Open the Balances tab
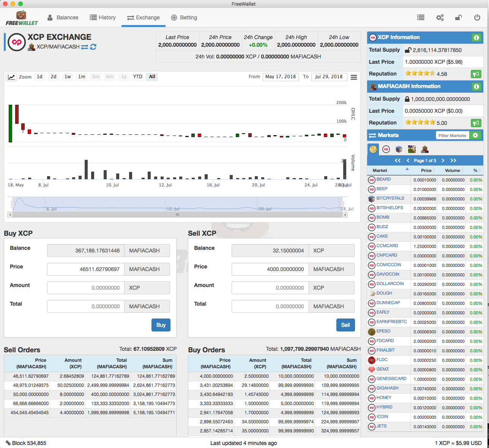This screenshot has height=448, width=489. tap(63, 17)
